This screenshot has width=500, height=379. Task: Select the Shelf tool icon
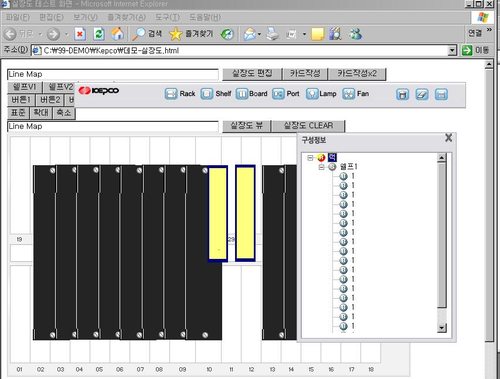[x=207, y=94]
